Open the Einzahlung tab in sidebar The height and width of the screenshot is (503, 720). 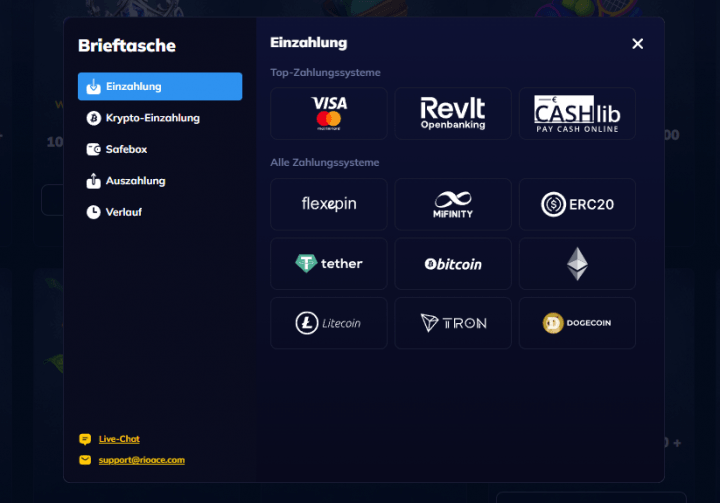(x=160, y=86)
